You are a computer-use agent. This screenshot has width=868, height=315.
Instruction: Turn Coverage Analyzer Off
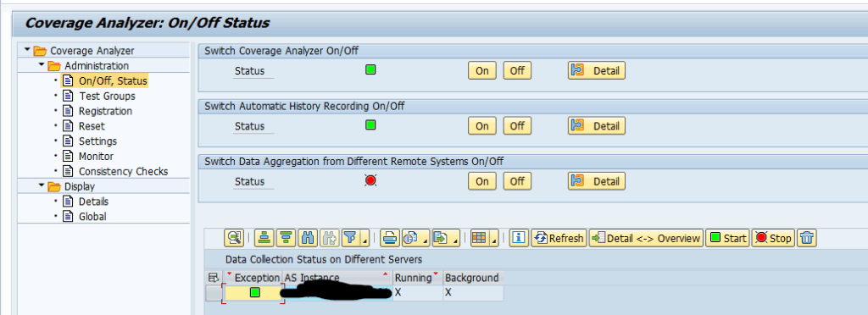click(x=517, y=71)
